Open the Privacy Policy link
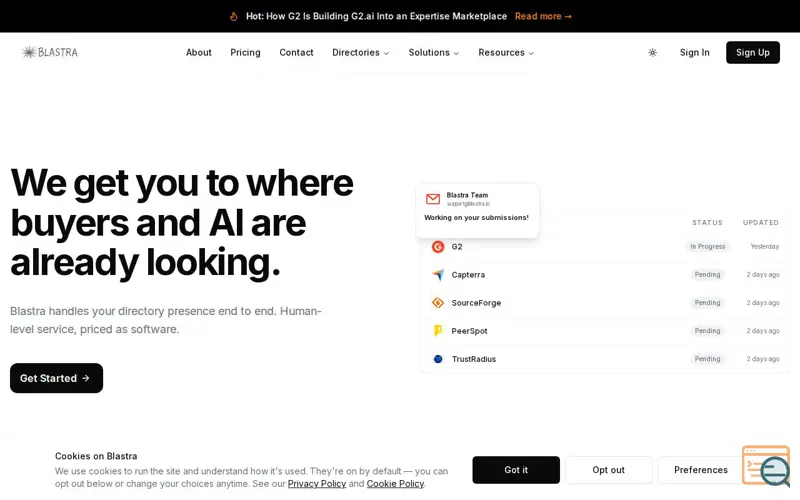Image resolution: width=800 pixels, height=500 pixels. [x=317, y=484]
